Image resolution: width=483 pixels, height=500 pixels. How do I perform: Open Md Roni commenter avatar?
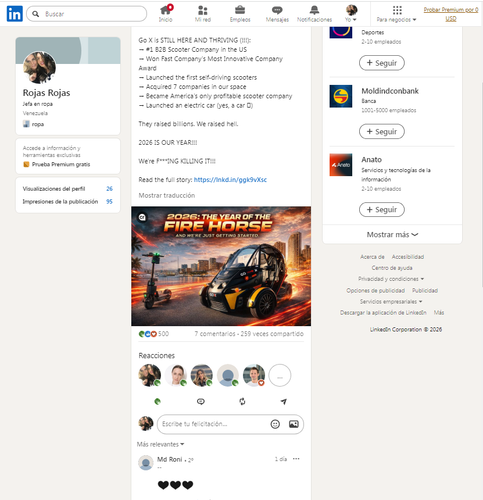coord(146,463)
